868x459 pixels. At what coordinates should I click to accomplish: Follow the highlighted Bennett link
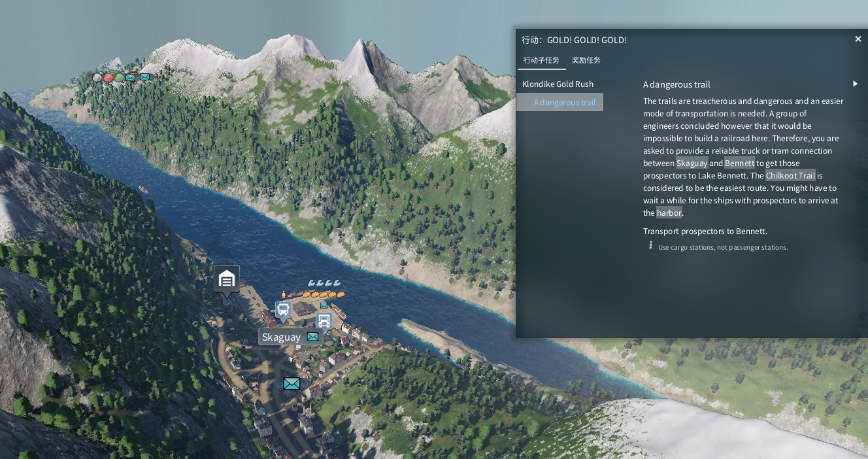739,163
